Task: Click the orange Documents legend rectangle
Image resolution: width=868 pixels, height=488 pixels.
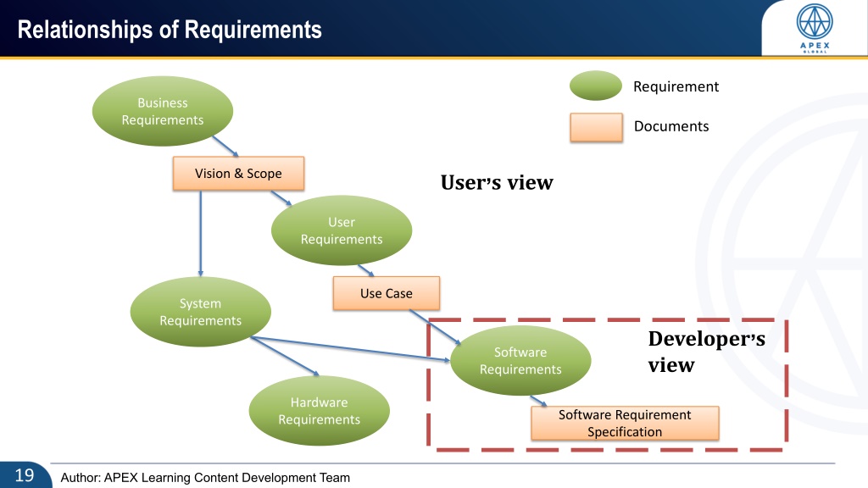Action: [596, 127]
